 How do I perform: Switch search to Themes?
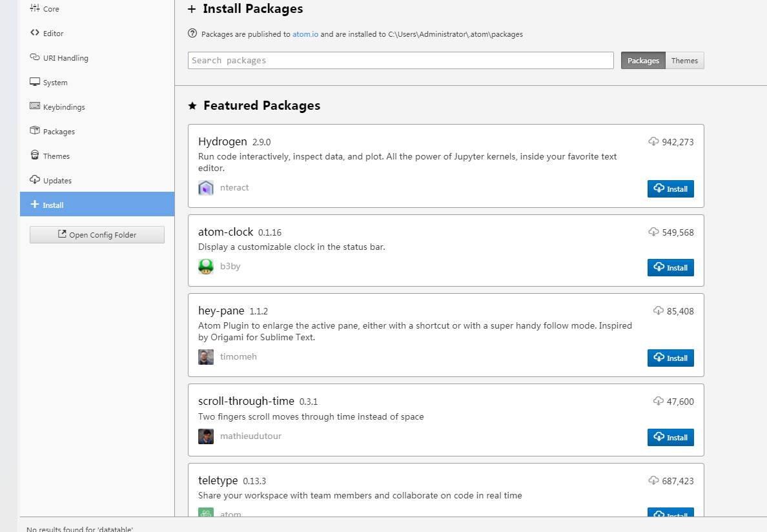[x=684, y=61]
